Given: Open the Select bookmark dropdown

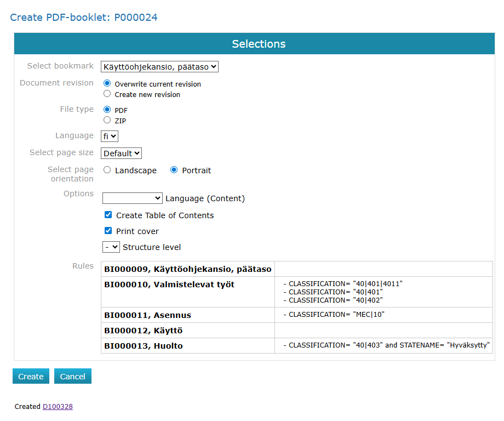Looking at the screenshot, I should tap(159, 66).
